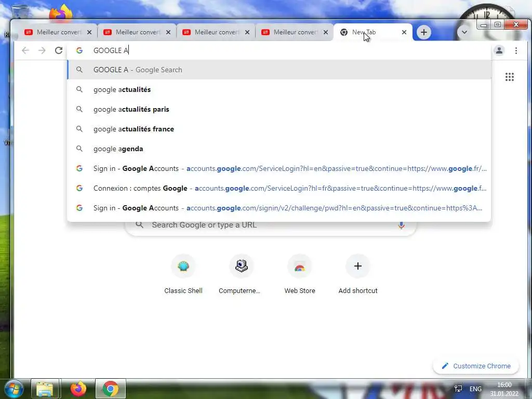Click the search icon in the page search box
532x399 pixels.
click(x=139, y=225)
